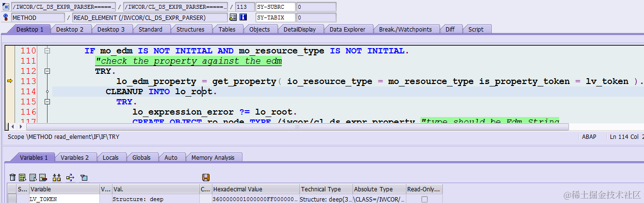Click the blue info icon in header
644x203 pixels.
coord(243,17)
